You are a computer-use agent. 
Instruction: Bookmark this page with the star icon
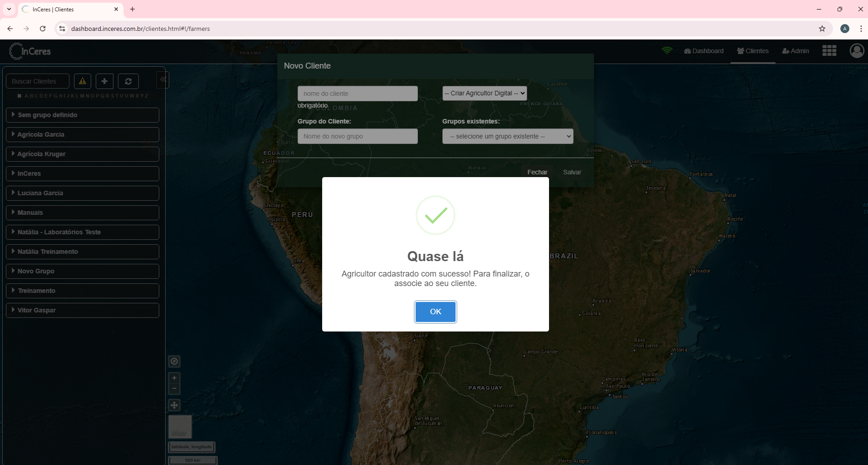click(x=822, y=29)
